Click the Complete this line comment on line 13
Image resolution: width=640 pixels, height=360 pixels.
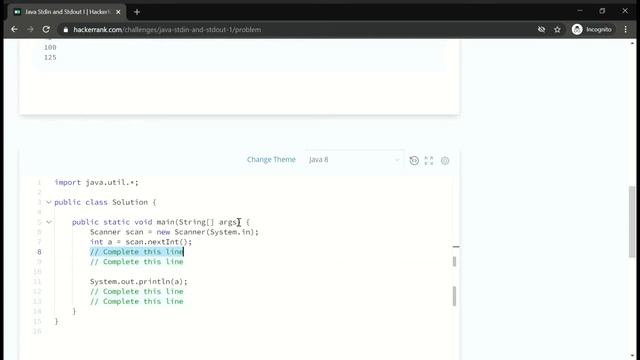click(137, 301)
